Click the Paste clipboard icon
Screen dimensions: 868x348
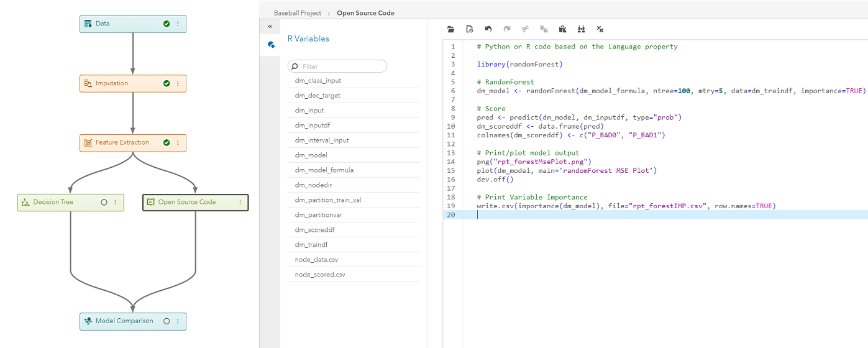click(x=562, y=29)
